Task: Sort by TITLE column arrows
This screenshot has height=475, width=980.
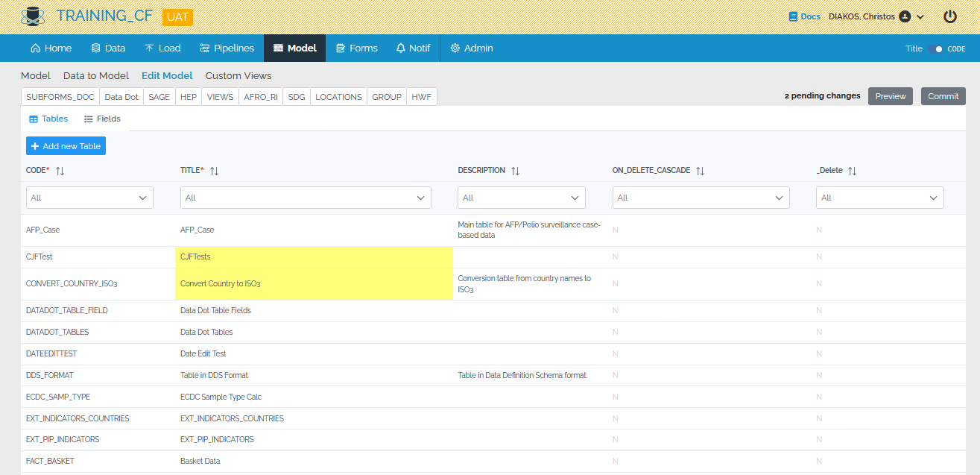Action: (x=215, y=171)
